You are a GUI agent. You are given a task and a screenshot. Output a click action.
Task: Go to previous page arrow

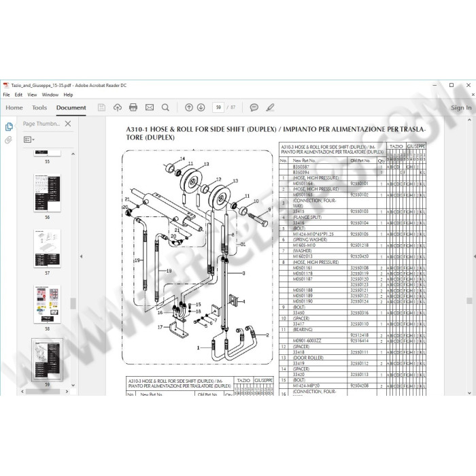pos(189,107)
